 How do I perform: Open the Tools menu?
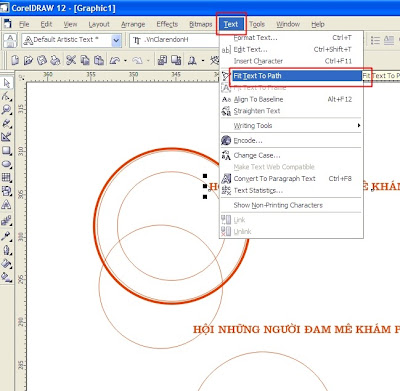(257, 24)
